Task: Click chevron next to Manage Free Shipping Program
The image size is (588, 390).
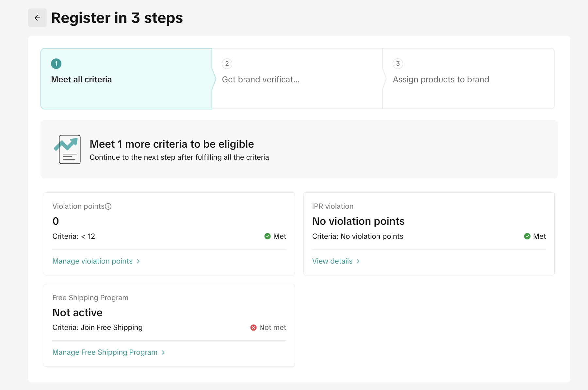Action: point(163,352)
